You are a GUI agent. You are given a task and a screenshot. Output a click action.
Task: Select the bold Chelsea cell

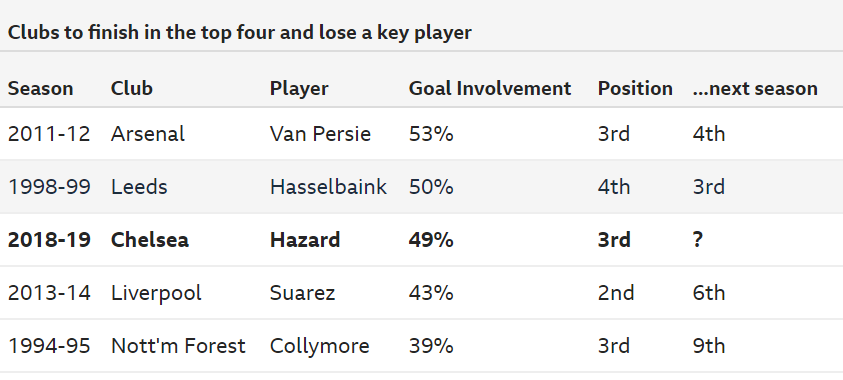pos(150,240)
